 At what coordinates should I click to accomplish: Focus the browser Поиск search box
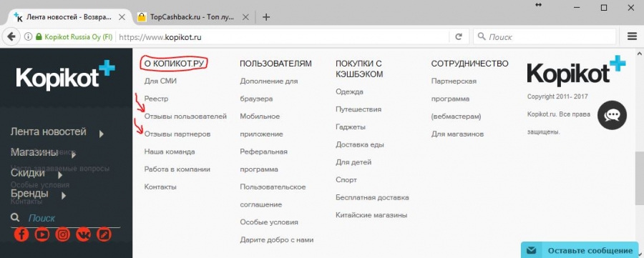tap(545, 37)
